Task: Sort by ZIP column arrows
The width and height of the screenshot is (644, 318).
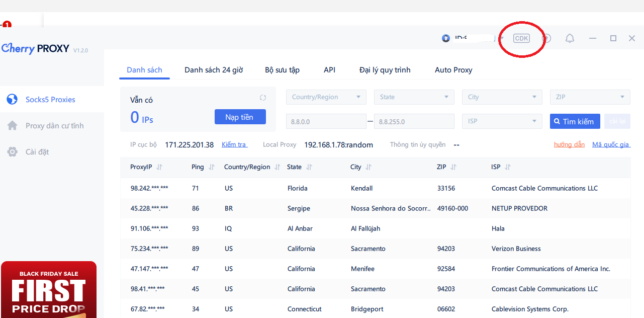Action: tap(453, 167)
